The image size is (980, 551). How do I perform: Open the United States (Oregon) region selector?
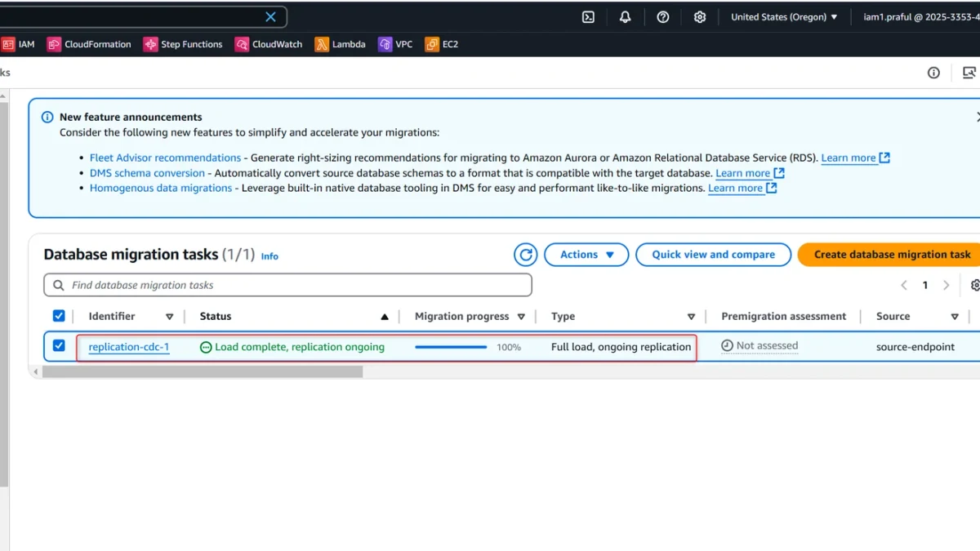tap(784, 17)
